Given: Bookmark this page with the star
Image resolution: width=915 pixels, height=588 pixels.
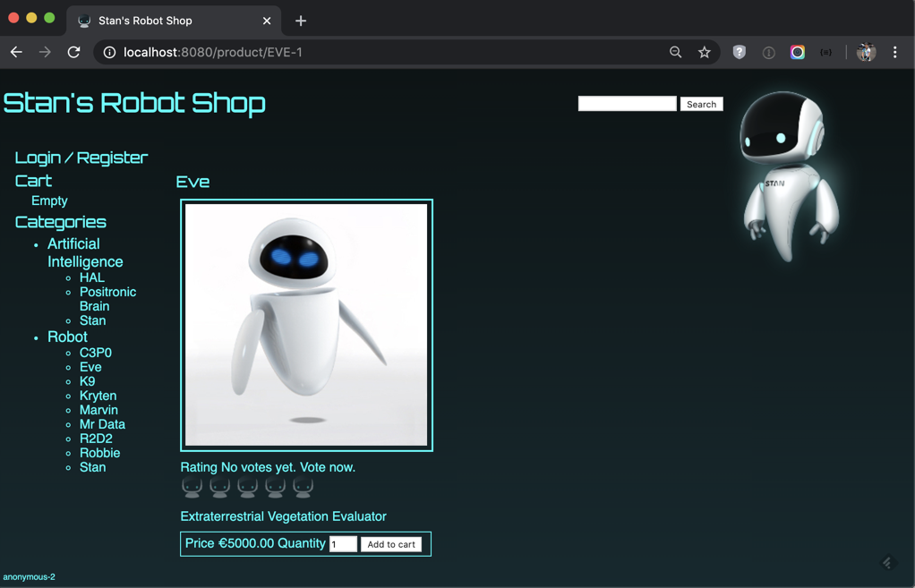Looking at the screenshot, I should [705, 53].
